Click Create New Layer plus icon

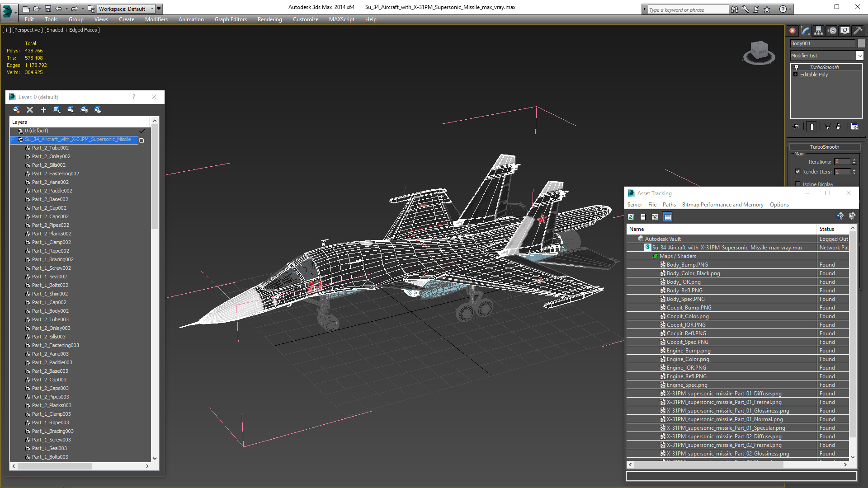[43, 110]
